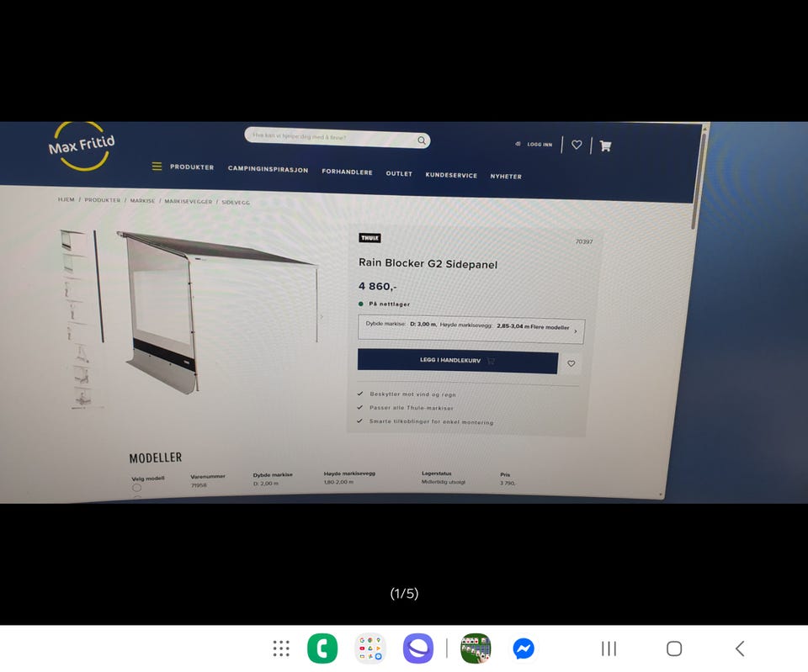Open the Messenger app icon

(x=523, y=648)
